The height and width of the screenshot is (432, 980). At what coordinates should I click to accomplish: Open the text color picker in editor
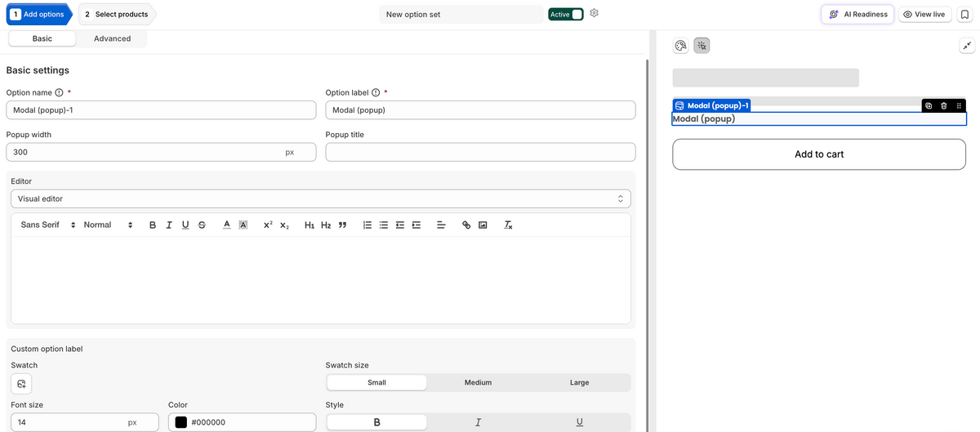coord(226,225)
